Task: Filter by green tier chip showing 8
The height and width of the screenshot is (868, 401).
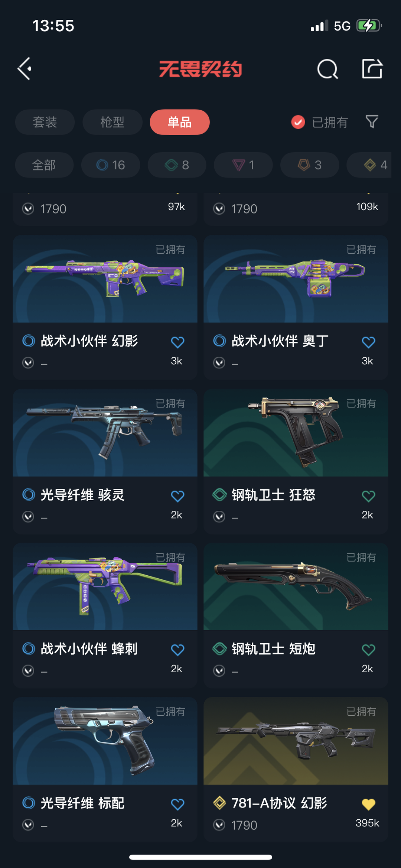Action: click(x=177, y=165)
